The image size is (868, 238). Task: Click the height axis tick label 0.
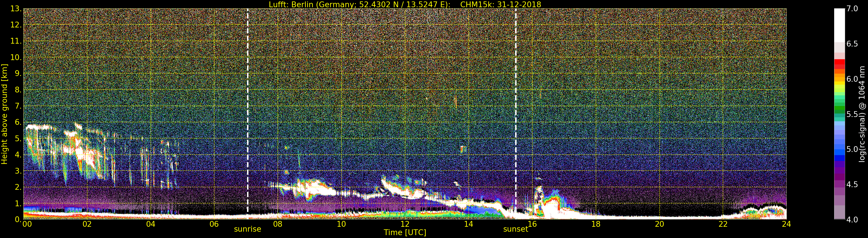coord(18,219)
